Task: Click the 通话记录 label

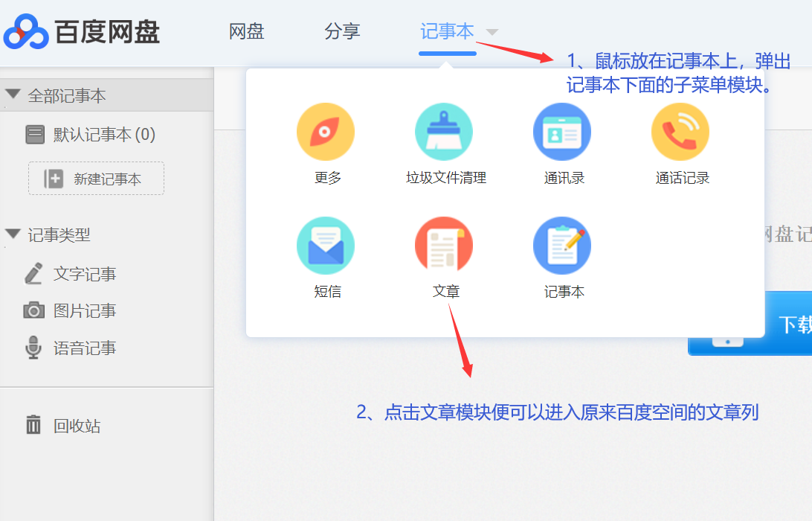Action: click(682, 178)
